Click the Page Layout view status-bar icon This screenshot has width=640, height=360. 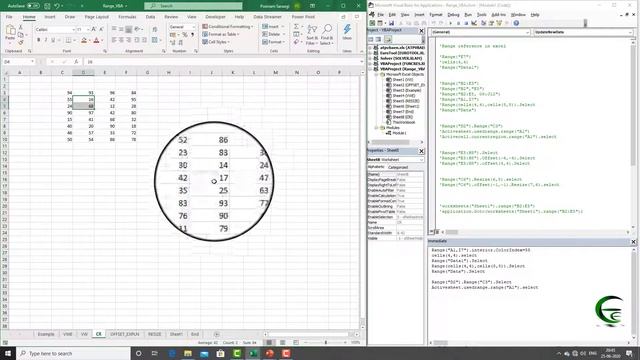tap(282, 342)
